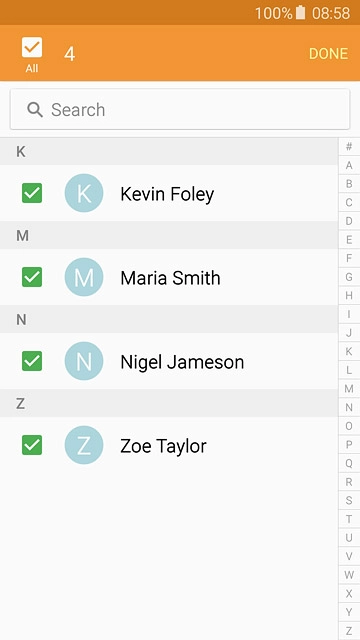Screen dimensions: 360x640
Task: Untick the Nigel Jameson checkbox
Action: pyautogui.click(x=32, y=361)
